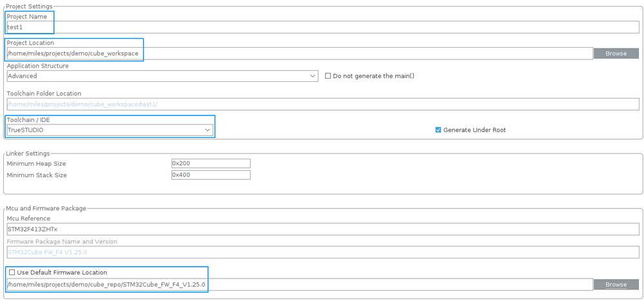Uncheck the Generate Under Root checkbox
This screenshot has height=301, width=644.
438,130
